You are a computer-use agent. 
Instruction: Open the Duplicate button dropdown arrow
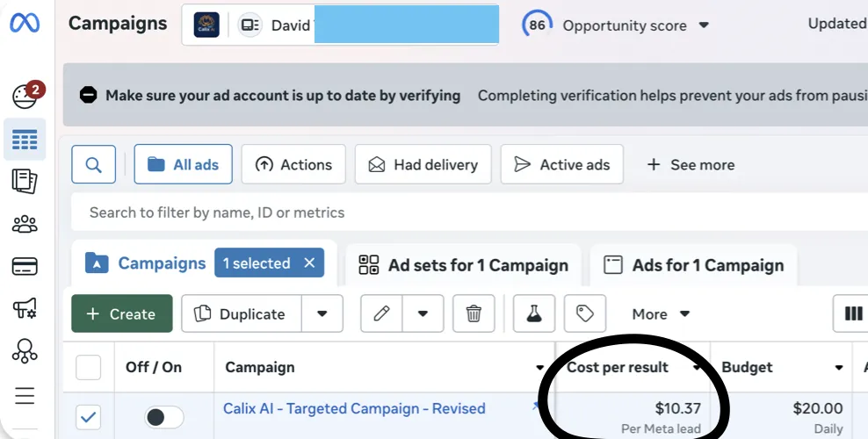(x=322, y=313)
